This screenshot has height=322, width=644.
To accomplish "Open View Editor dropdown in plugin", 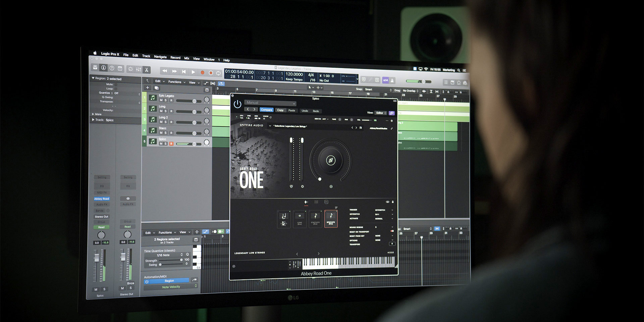I will point(381,113).
